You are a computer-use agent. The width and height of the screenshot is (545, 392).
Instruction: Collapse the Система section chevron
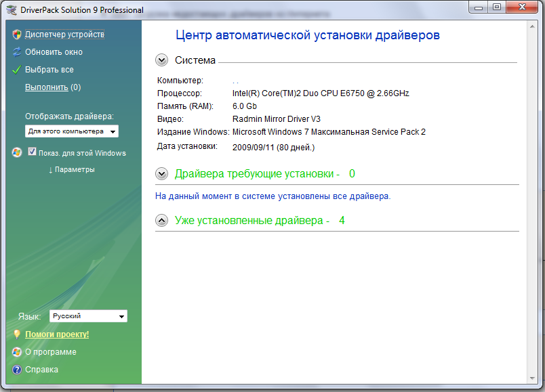click(x=161, y=60)
